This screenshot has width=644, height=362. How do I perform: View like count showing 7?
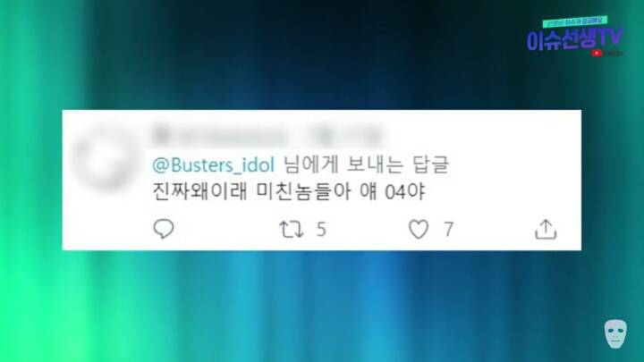tap(448, 230)
